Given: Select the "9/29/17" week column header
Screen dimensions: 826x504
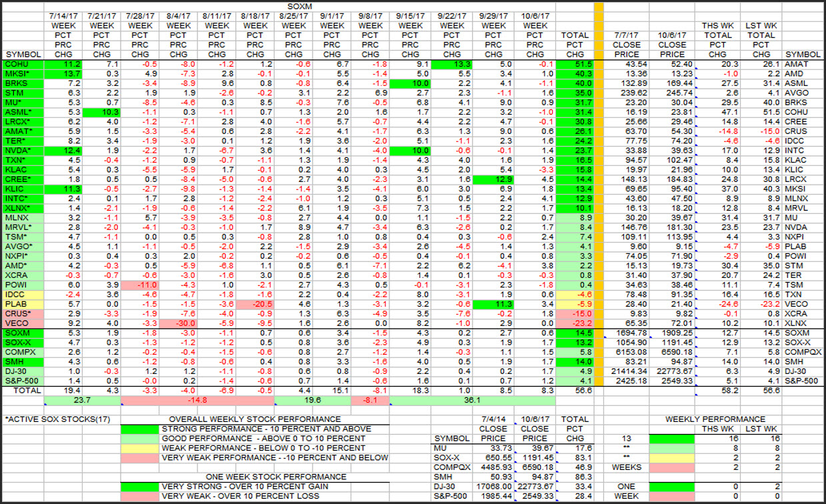Looking at the screenshot, I should (x=493, y=16).
